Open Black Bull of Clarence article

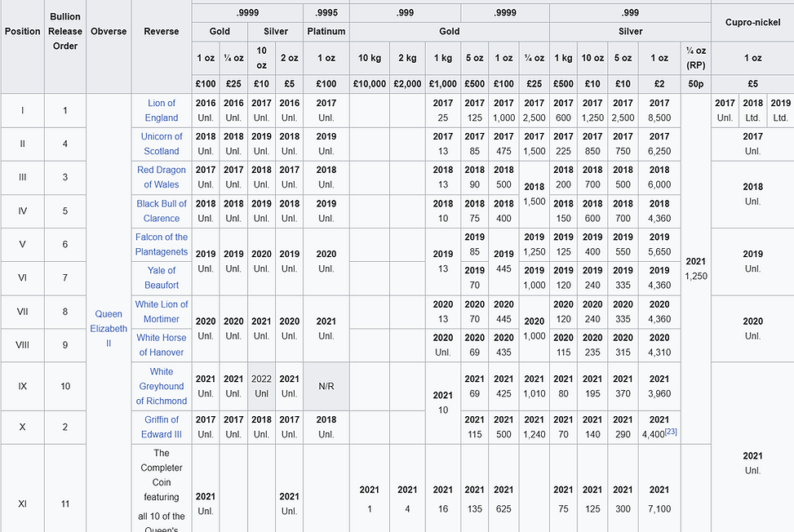tap(161, 211)
